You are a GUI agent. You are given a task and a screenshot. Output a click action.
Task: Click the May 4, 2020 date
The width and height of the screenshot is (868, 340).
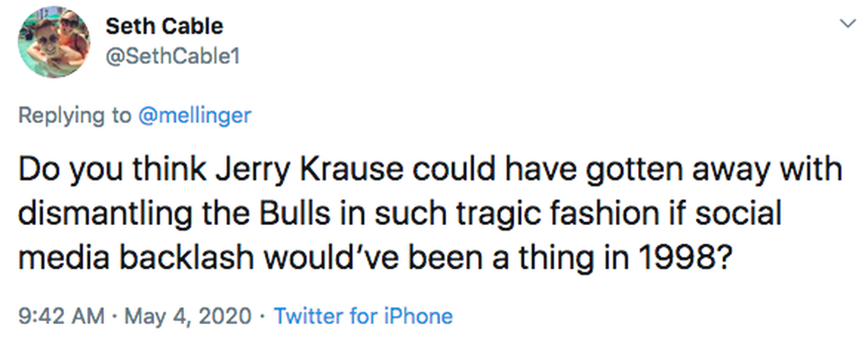tap(177, 316)
